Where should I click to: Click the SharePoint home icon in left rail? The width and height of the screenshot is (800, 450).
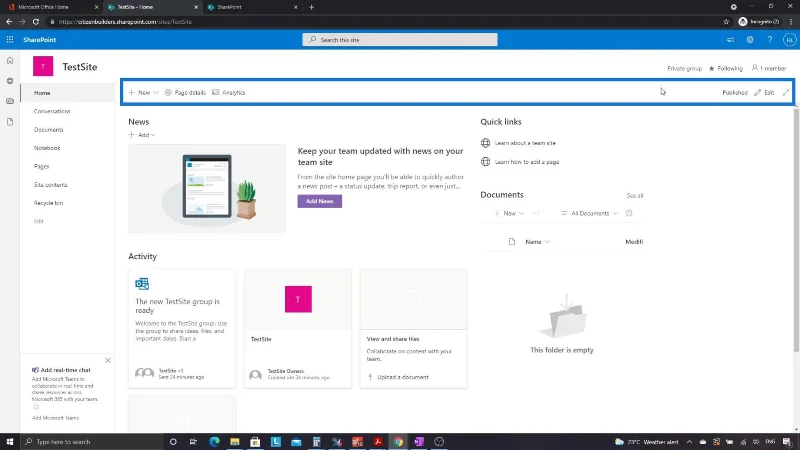pyautogui.click(x=10, y=61)
